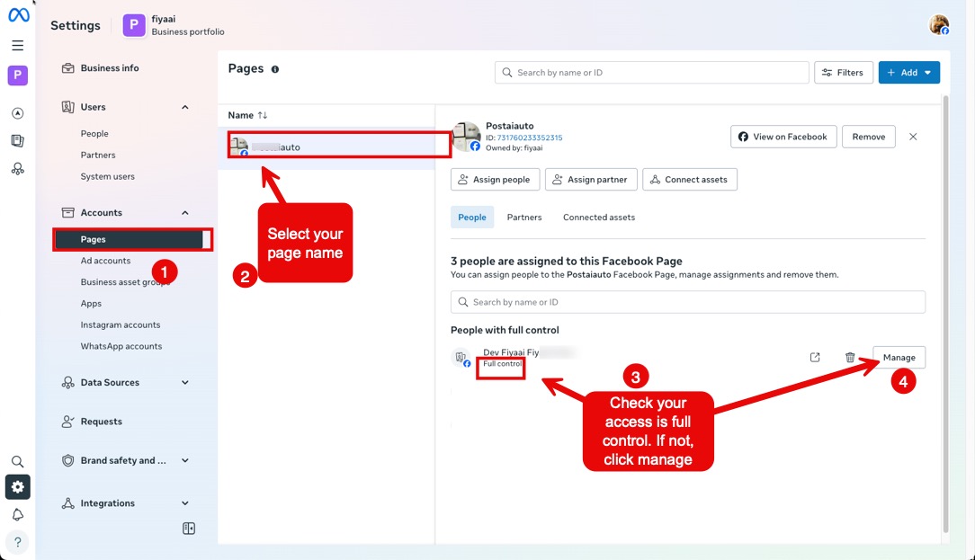Open the Connected assets tab
Image resolution: width=975 pixels, height=560 pixels.
(x=598, y=217)
